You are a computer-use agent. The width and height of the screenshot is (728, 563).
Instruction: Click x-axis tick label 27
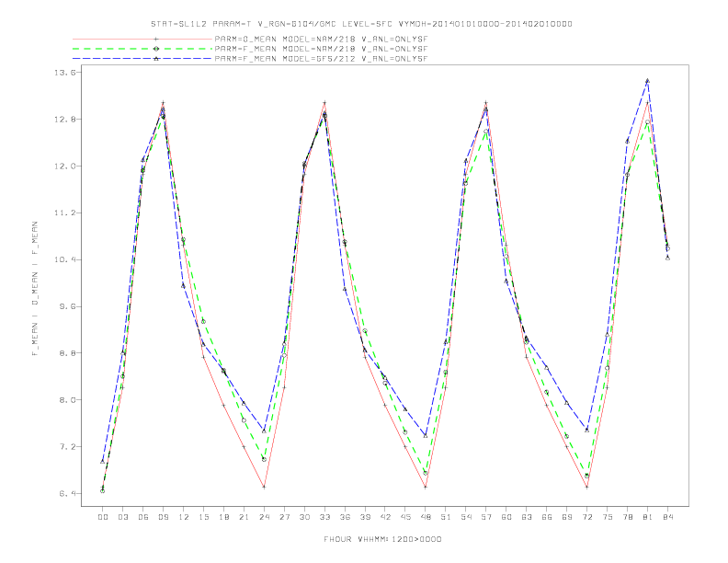tap(284, 517)
